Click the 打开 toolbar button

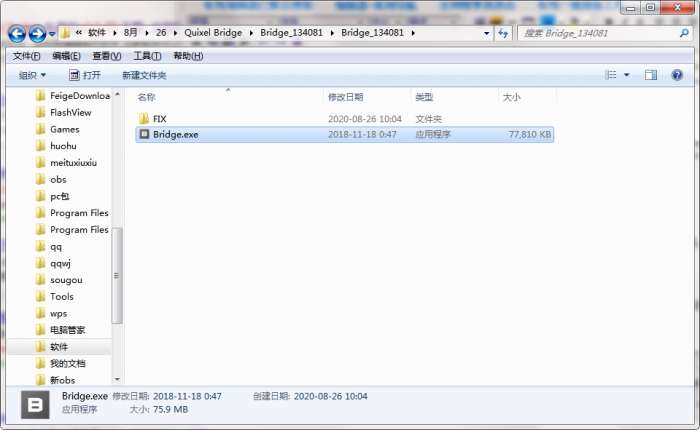85,75
